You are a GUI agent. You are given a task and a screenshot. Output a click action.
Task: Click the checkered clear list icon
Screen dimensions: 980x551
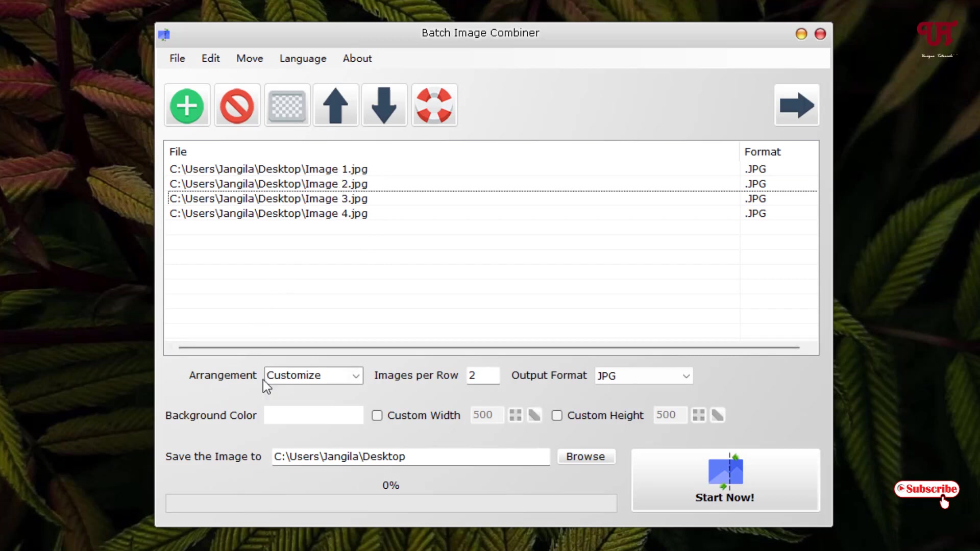(x=286, y=105)
